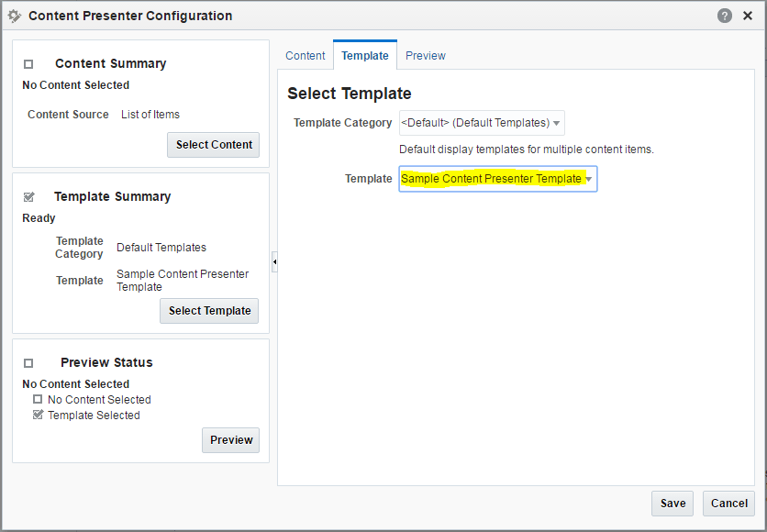Click the Select Content button
767x532 pixels.
[213, 145]
